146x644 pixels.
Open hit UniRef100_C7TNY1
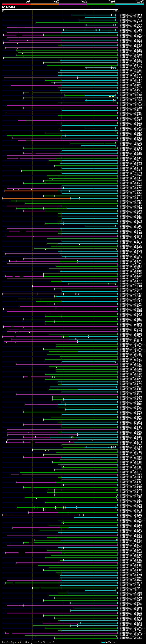131,20
